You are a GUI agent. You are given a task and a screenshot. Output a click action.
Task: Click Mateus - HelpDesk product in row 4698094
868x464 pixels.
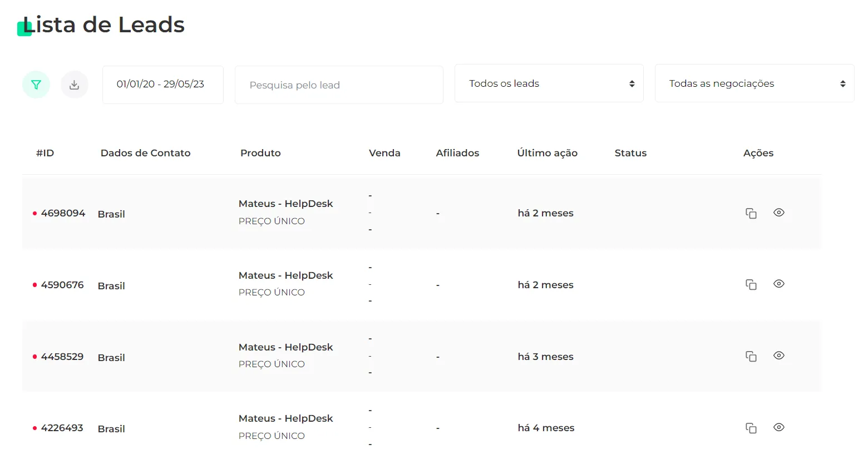point(285,204)
